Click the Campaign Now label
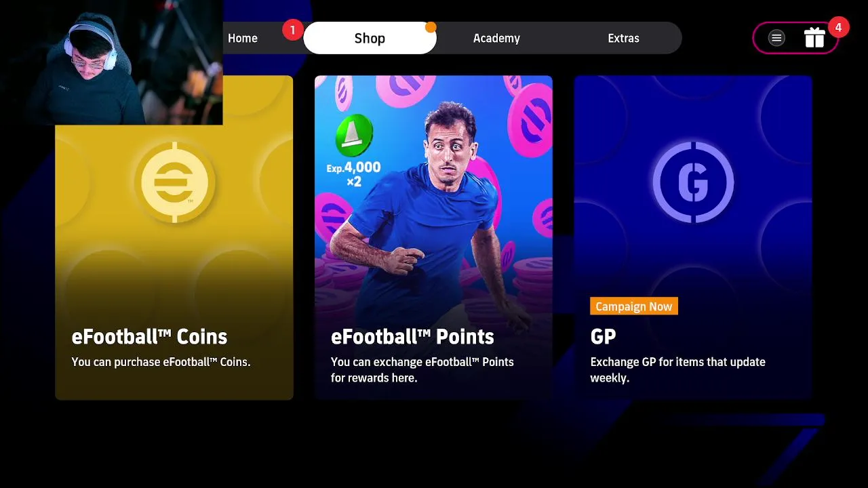 coord(634,306)
